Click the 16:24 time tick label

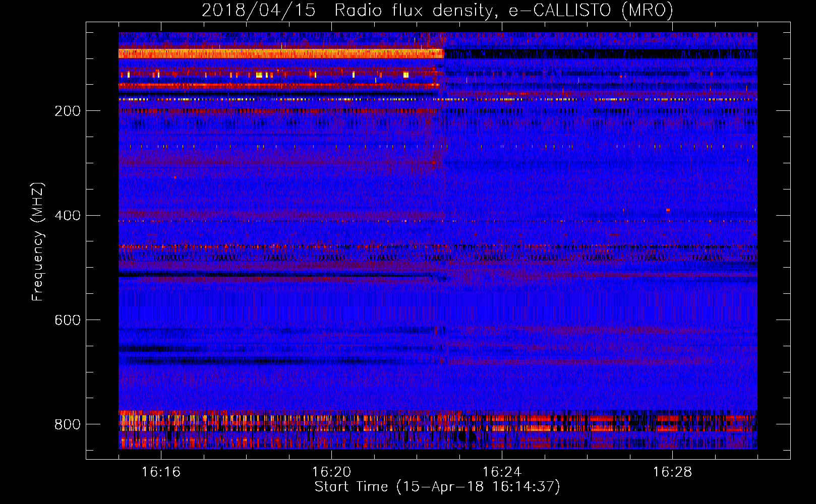(x=502, y=472)
